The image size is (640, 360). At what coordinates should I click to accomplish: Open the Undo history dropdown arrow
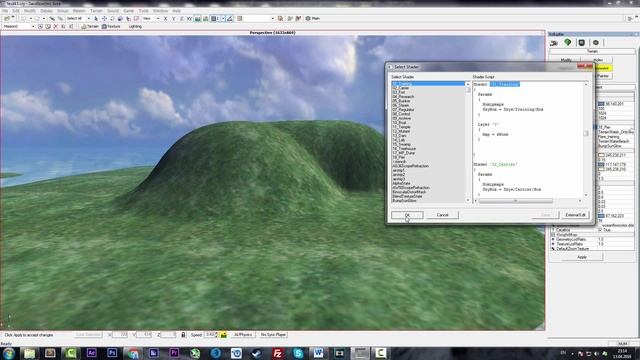[x=30, y=18]
